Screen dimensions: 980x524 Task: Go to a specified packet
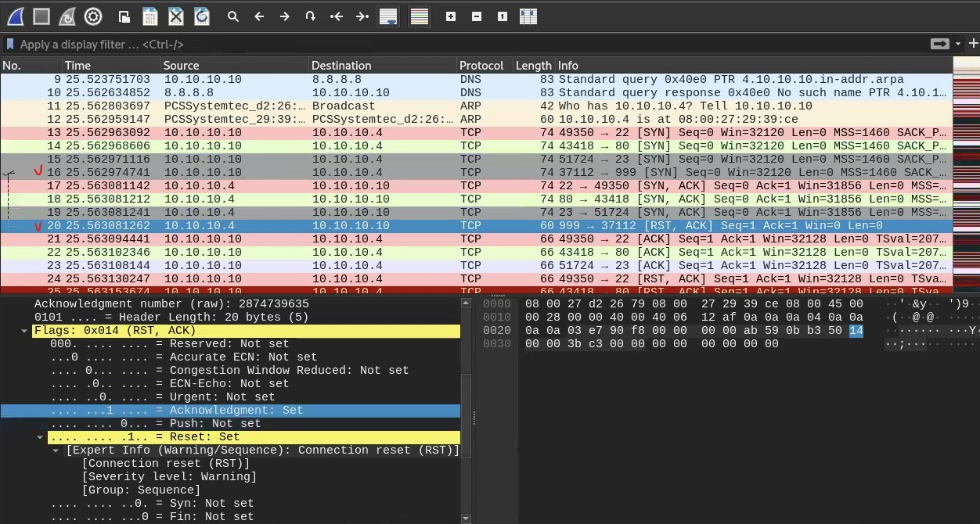pyautogui.click(x=311, y=16)
